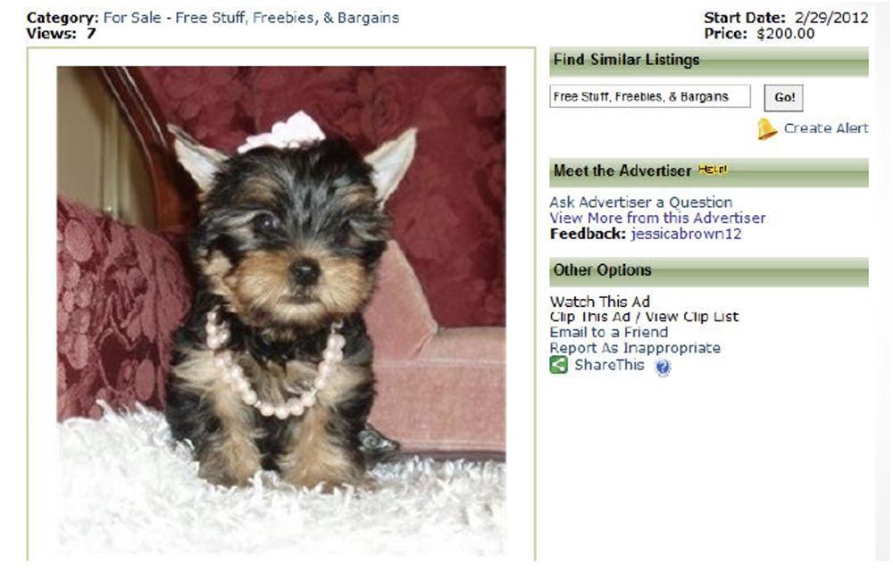
Task: Open jessicabrown12 feedback profile
Action: pos(686,234)
